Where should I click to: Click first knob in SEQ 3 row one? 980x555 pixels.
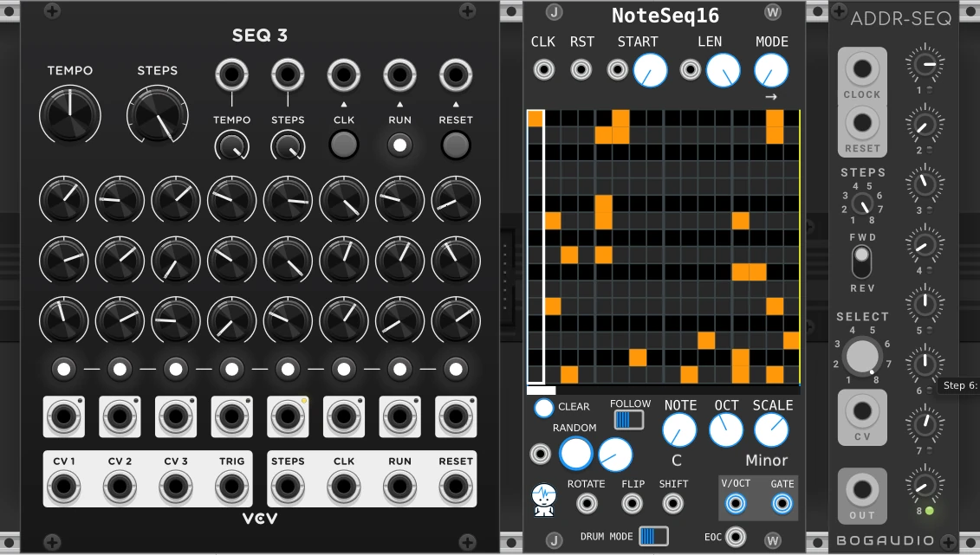(64, 200)
